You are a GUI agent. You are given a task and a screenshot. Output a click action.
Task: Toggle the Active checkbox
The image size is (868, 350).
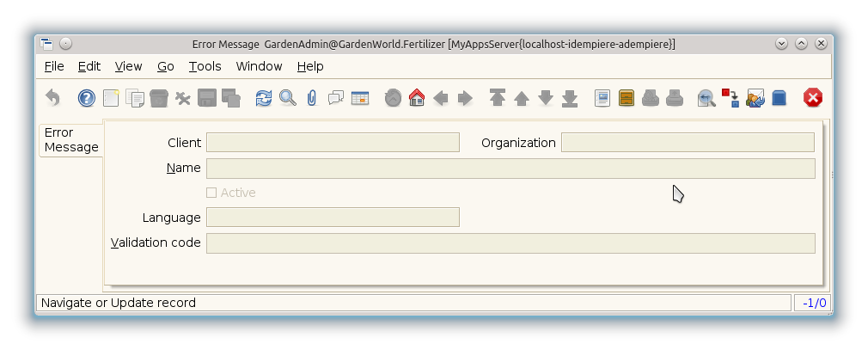(x=211, y=193)
